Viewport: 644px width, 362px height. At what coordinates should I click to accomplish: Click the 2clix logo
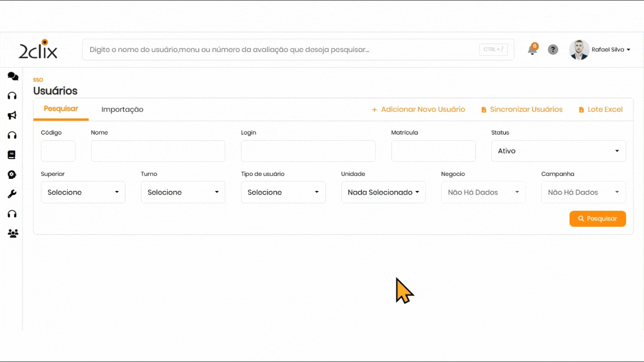click(38, 50)
